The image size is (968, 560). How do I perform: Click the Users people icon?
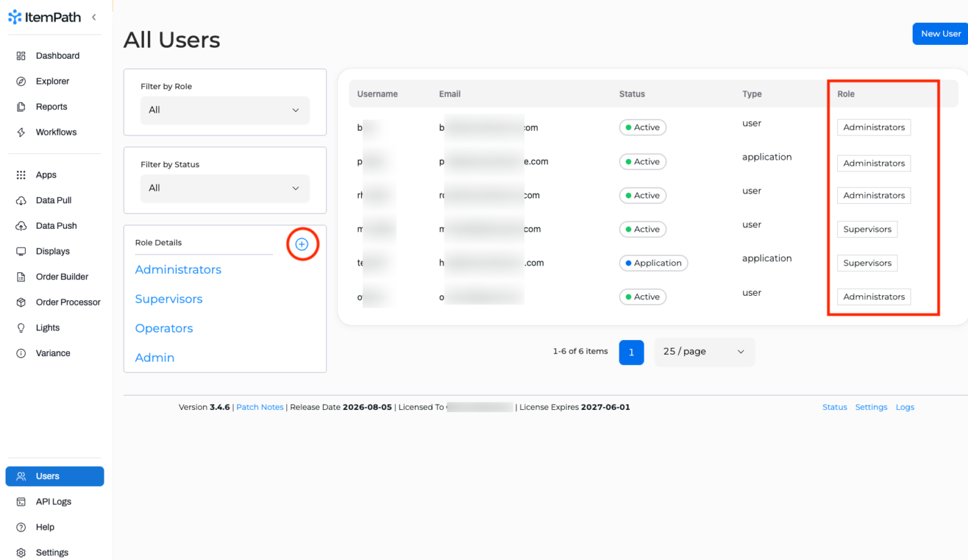point(21,476)
